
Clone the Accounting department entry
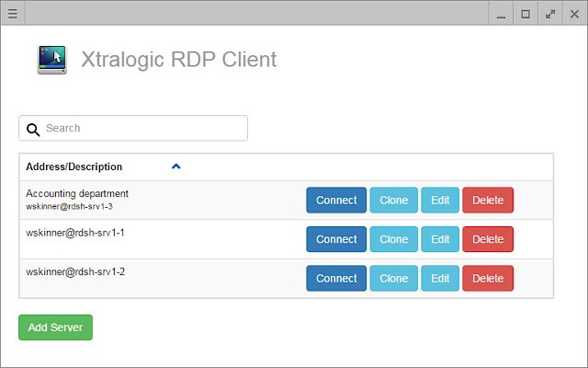point(394,201)
